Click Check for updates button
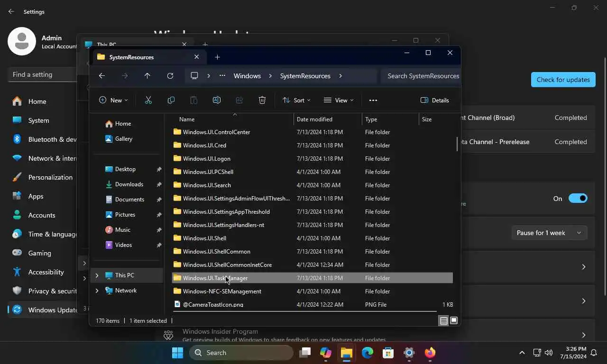Image resolution: width=607 pixels, height=364 pixels. click(563, 80)
